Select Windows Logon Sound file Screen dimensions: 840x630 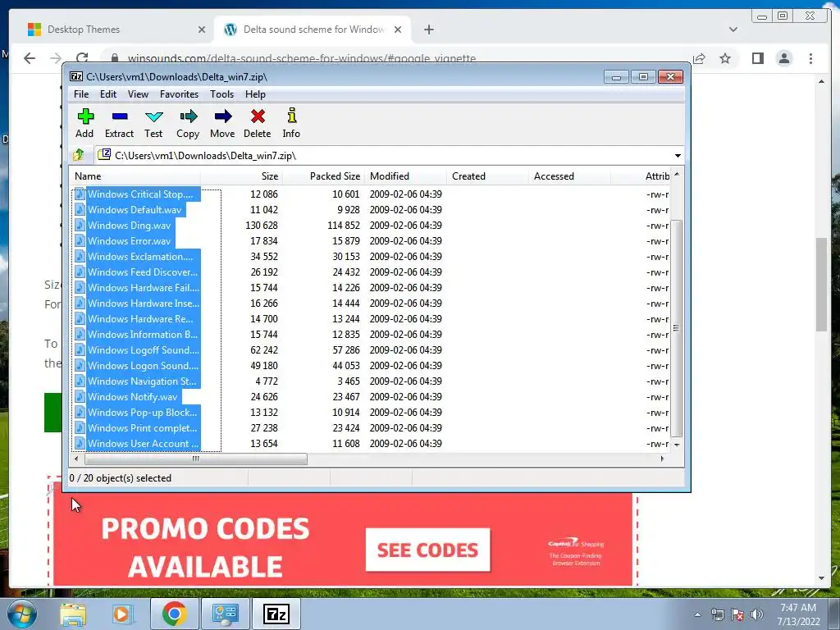coord(137,365)
